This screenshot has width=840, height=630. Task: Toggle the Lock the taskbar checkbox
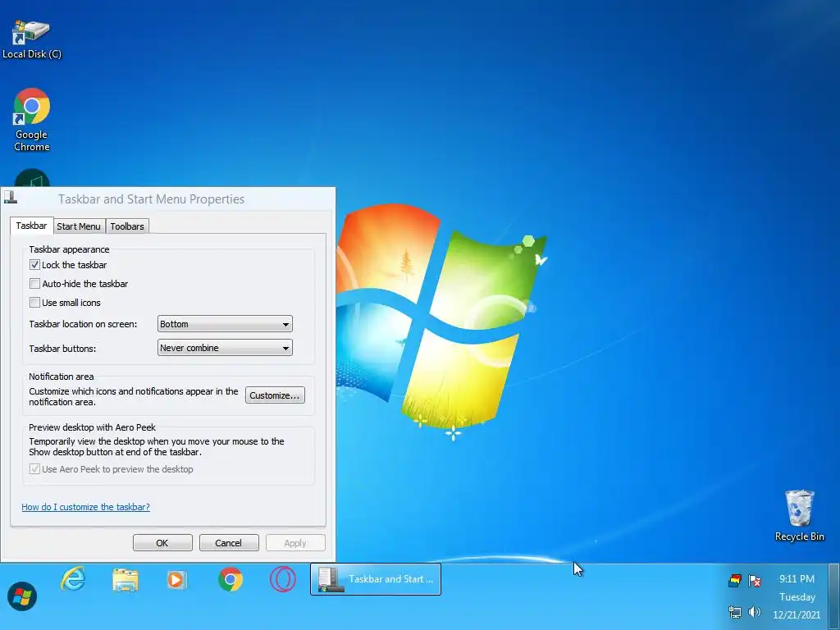tap(34, 265)
